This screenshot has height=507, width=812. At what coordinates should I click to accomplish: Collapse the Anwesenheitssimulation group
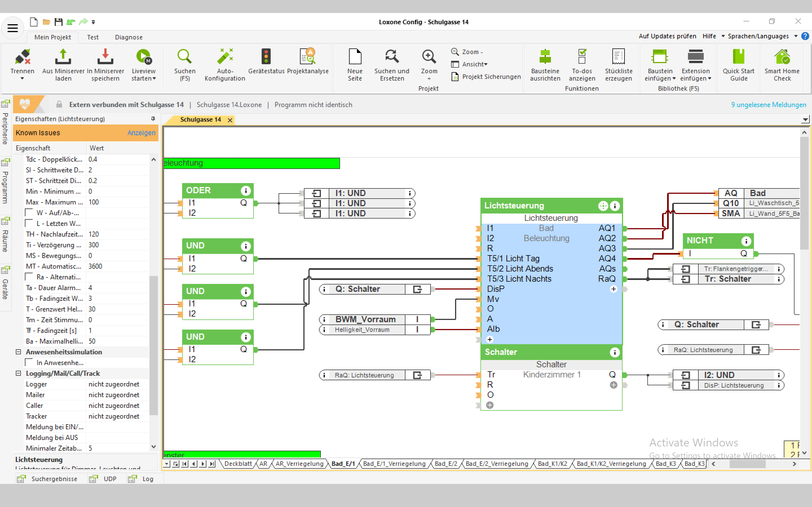pos(18,352)
